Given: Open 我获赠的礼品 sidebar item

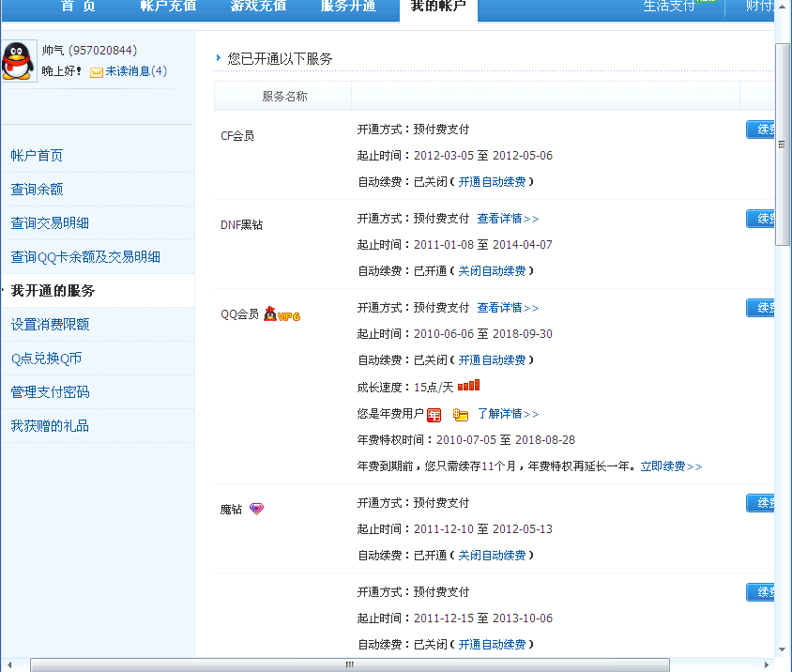Looking at the screenshot, I should [x=50, y=426].
